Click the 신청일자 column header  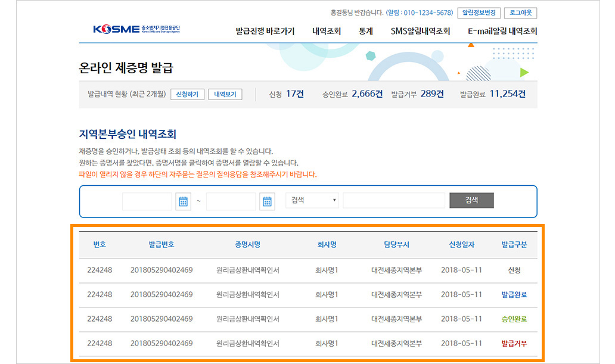point(461,244)
